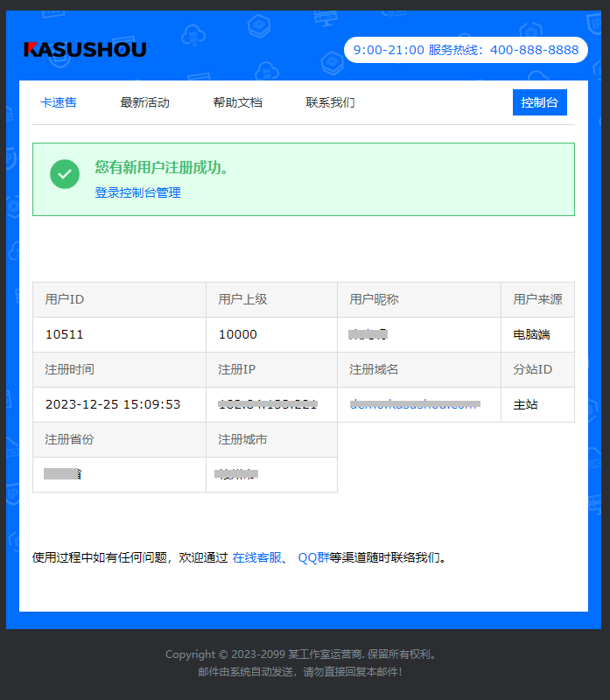Open the QQ群 link

tap(313, 557)
